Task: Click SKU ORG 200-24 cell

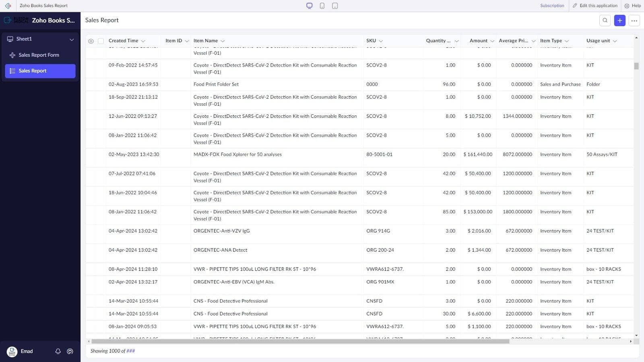Action: coord(380,250)
